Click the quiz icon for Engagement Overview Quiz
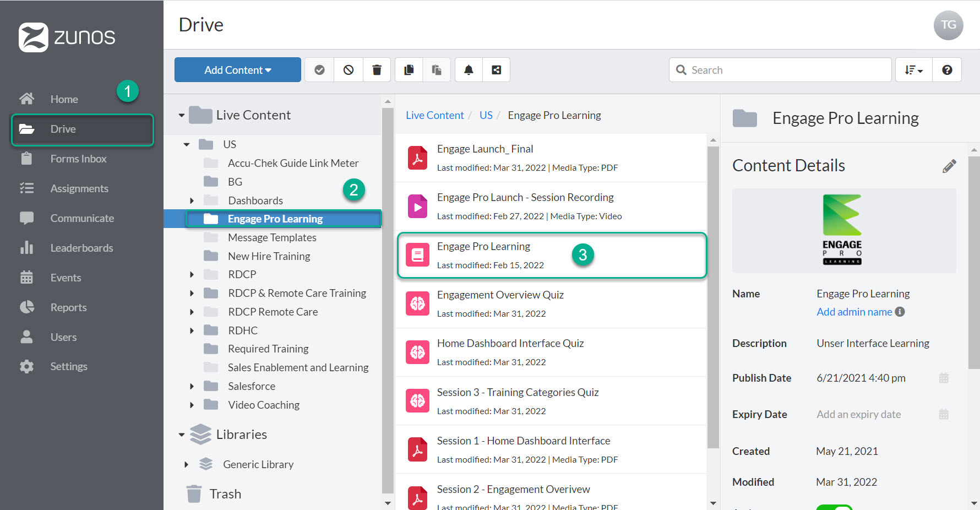The height and width of the screenshot is (510, 980). (417, 303)
